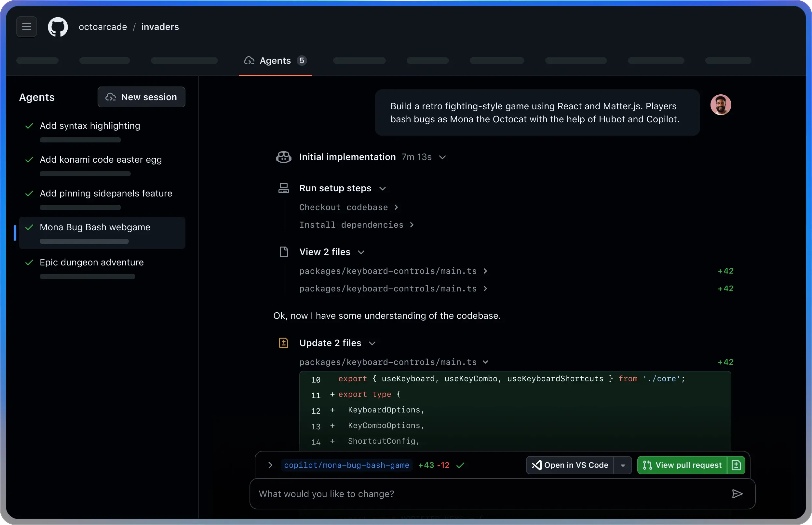812x525 pixels.
Task: Click the progress bar under Mona Bug Bash webgame
Action: point(85,241)
